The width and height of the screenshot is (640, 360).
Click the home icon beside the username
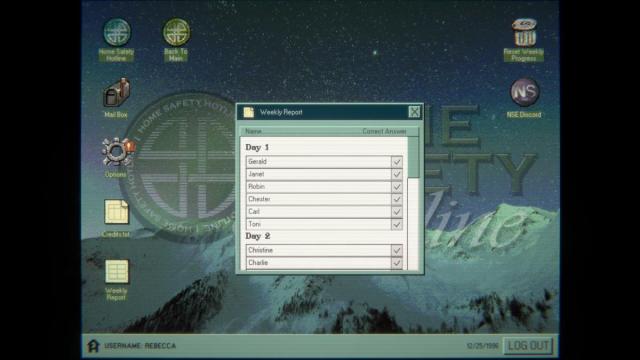(93, 346)
